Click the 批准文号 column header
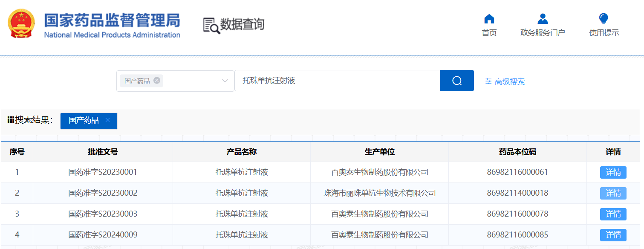The image size is (644, 249). (x=103, y=152)
